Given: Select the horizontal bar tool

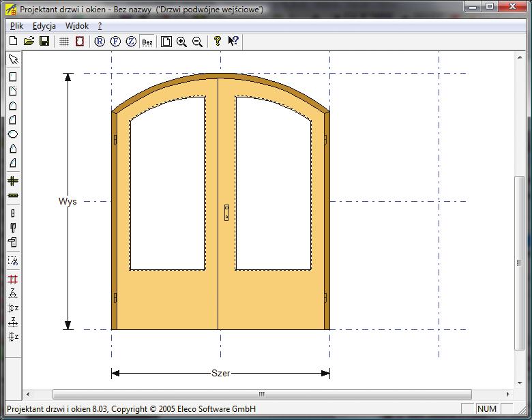Looking at the screenshot, I should [x=13, y=196].
